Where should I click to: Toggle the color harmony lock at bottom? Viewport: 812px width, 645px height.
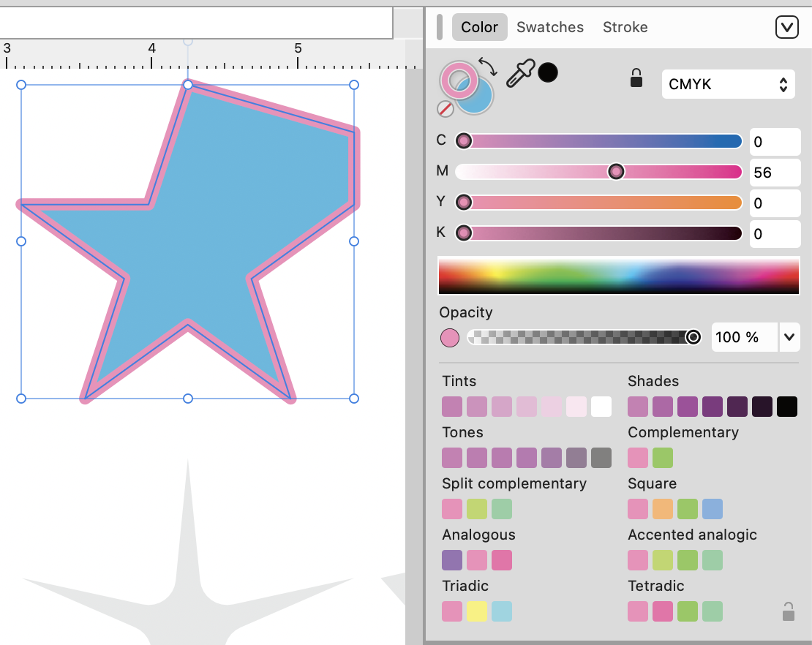(x=788, y=611)
